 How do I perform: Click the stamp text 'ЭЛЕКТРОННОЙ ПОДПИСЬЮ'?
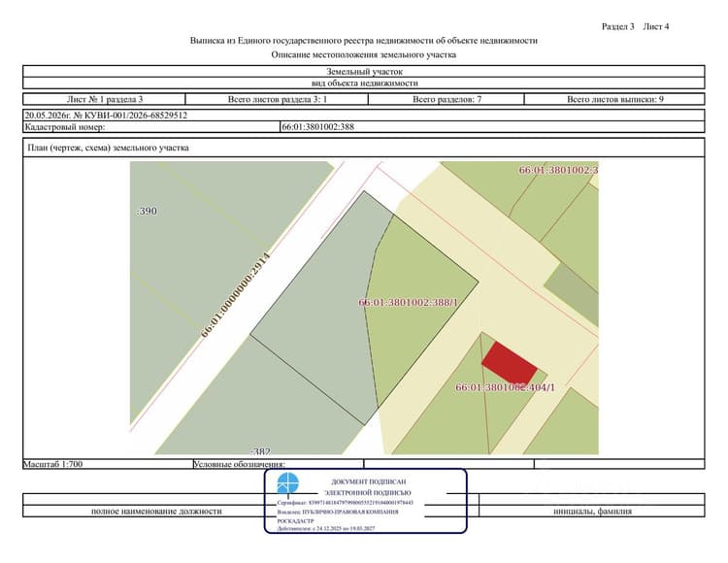point(368,492)
